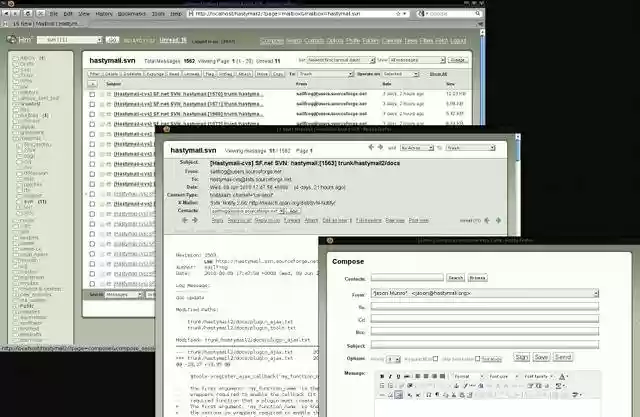Click the message window vertical scrollbar
The height and width of the screenshot is (417, 640).
(518, 186)
